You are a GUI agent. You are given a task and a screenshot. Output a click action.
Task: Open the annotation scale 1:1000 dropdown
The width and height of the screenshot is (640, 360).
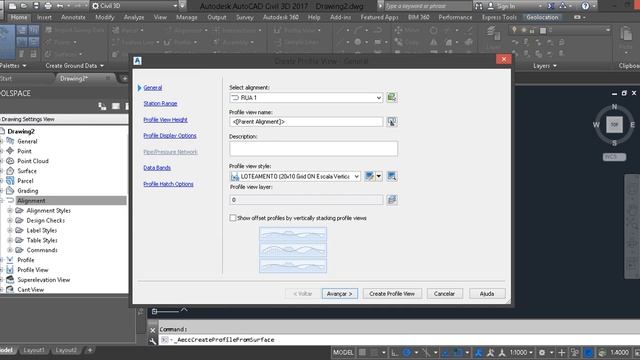click(x=521, y=352)
